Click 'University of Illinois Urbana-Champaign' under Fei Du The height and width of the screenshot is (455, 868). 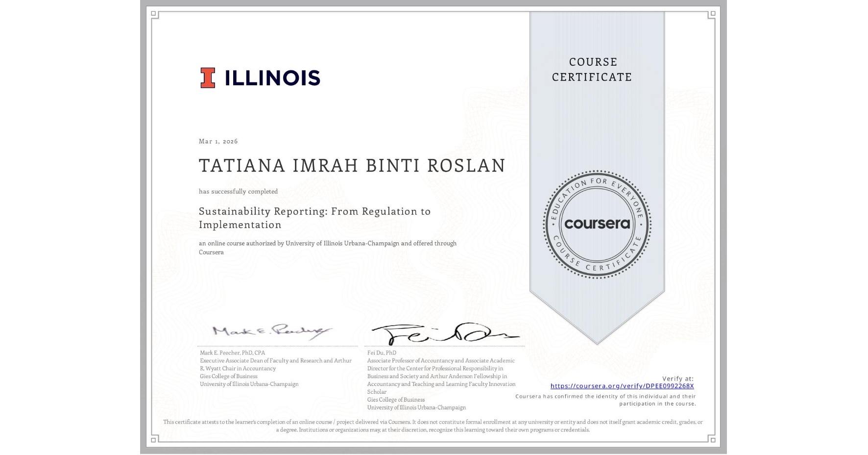click(x=416, y=407)
